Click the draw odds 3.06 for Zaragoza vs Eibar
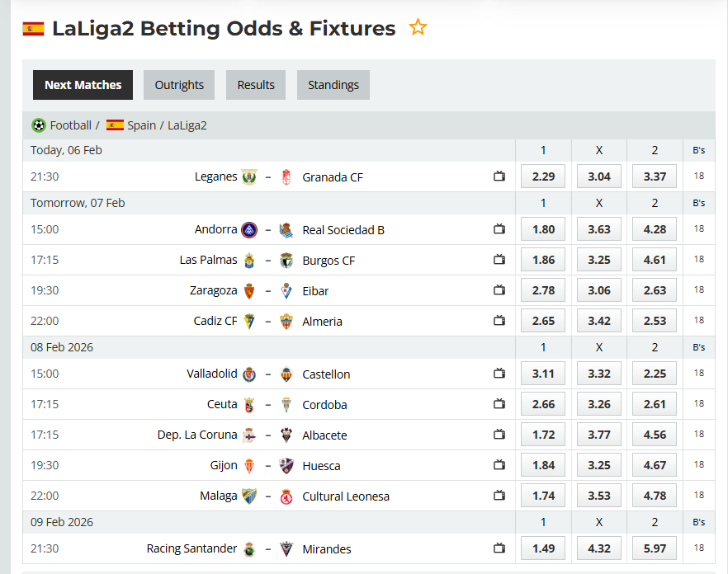Screen dimensions: 728x574 point(598,289)
